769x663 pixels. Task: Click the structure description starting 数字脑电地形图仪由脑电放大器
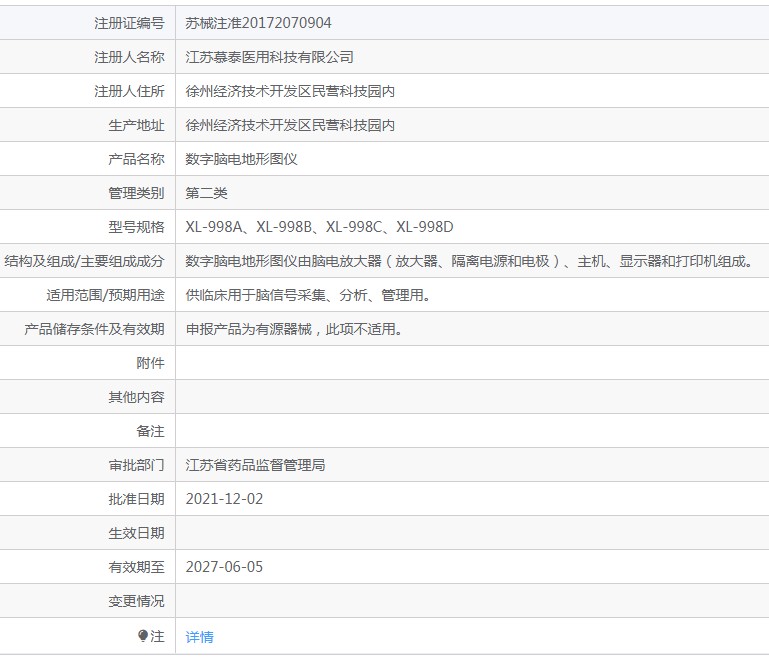(x=469, y=261)
